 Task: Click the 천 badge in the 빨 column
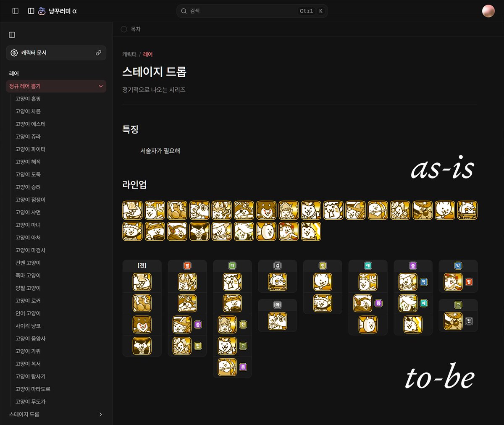[198, 346]
